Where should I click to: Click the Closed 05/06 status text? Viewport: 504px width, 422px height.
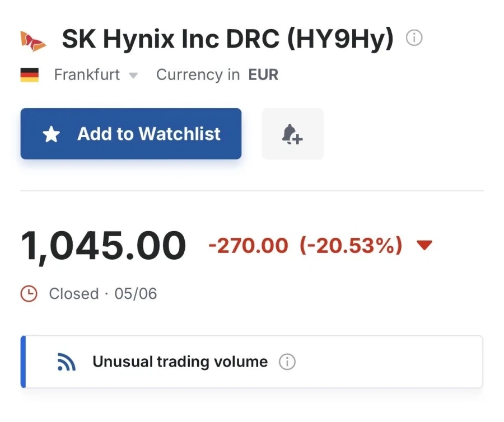click(103, 293)
